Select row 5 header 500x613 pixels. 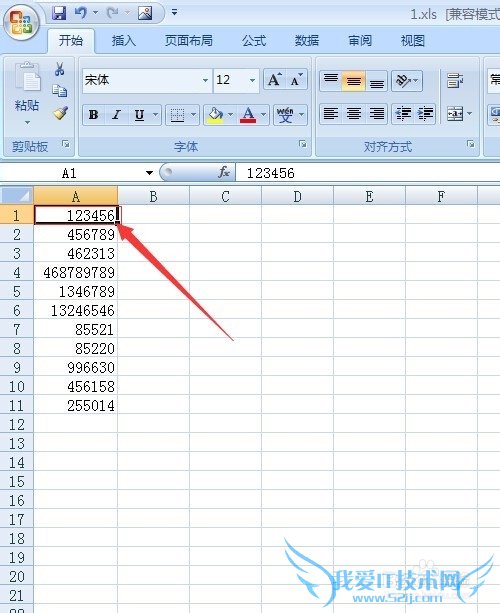coord(16,291)
